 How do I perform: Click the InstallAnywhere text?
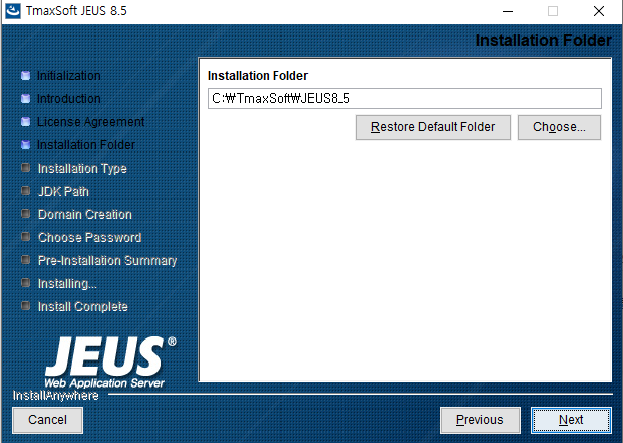pyautogui.click(x=56, y=396)
